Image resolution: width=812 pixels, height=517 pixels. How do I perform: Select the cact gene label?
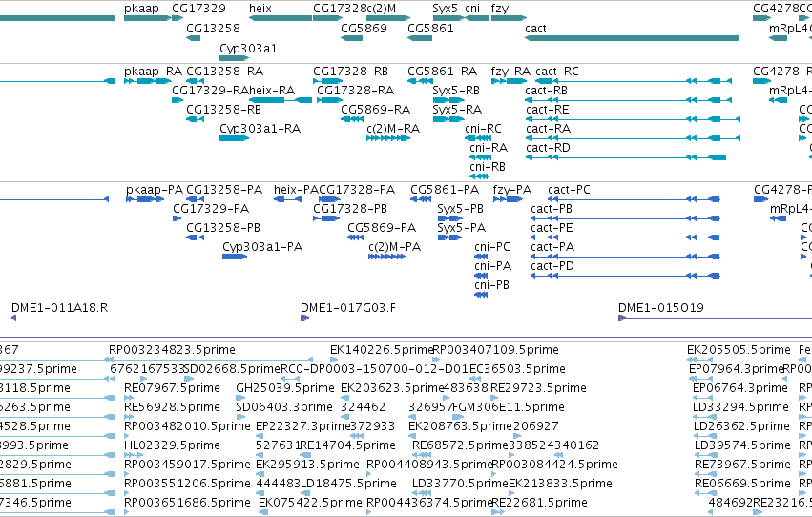pos(535,29)
